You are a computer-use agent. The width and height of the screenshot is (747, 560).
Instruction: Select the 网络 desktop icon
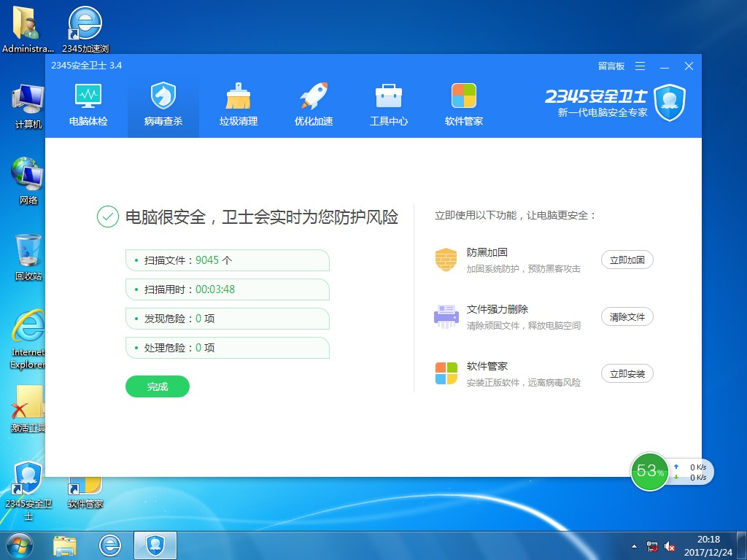point(28,181)
